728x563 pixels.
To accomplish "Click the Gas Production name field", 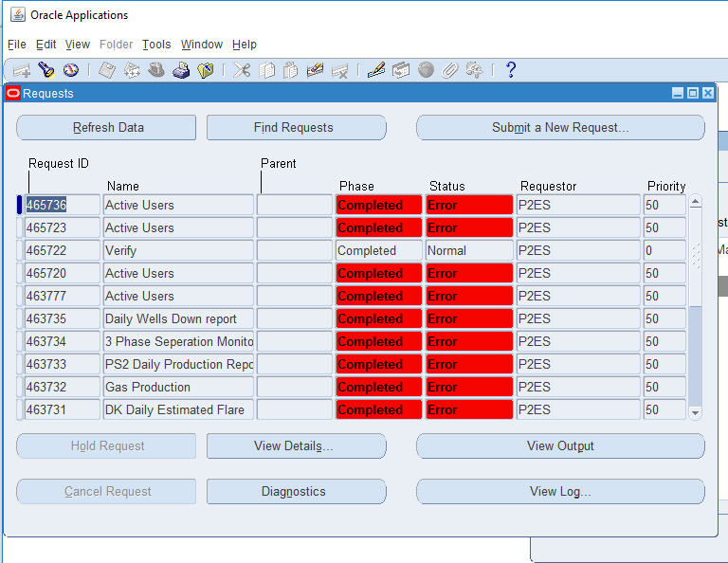I will coord(178,388).
